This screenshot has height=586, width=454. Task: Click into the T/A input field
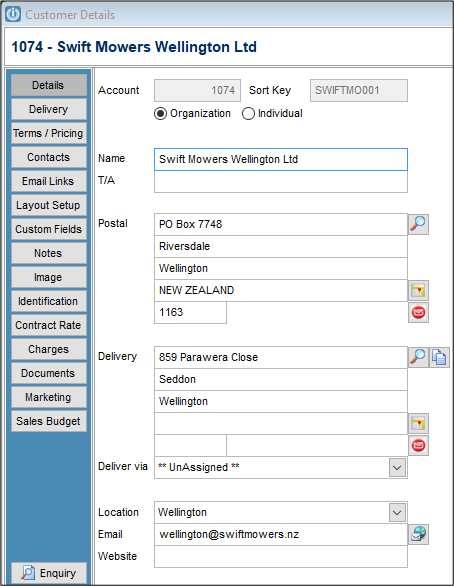[x=281, y=182]
